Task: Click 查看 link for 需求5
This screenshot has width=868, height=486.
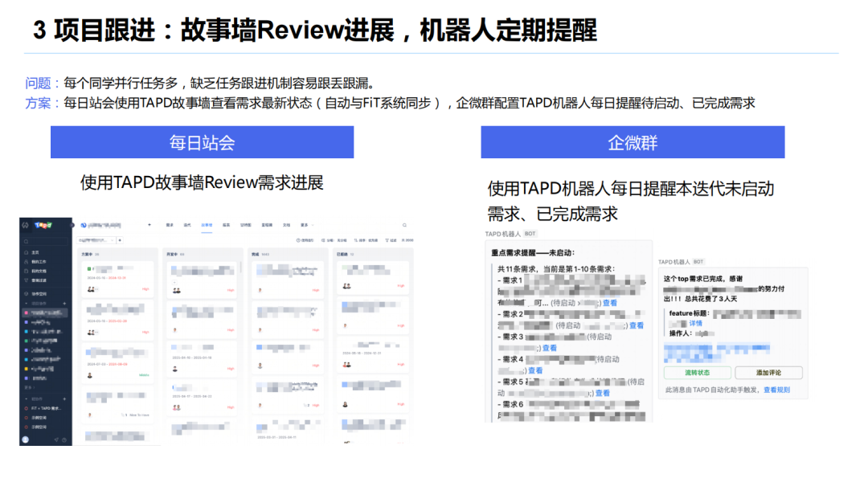Action: pos(602,393)
